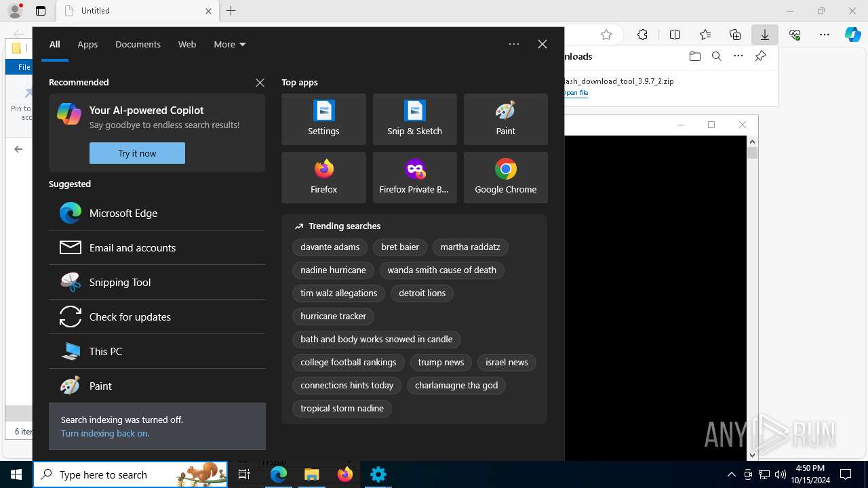Launch Firefox from Top apps
This screenshot has height=488, width=868.
click(x=323, y=178)
